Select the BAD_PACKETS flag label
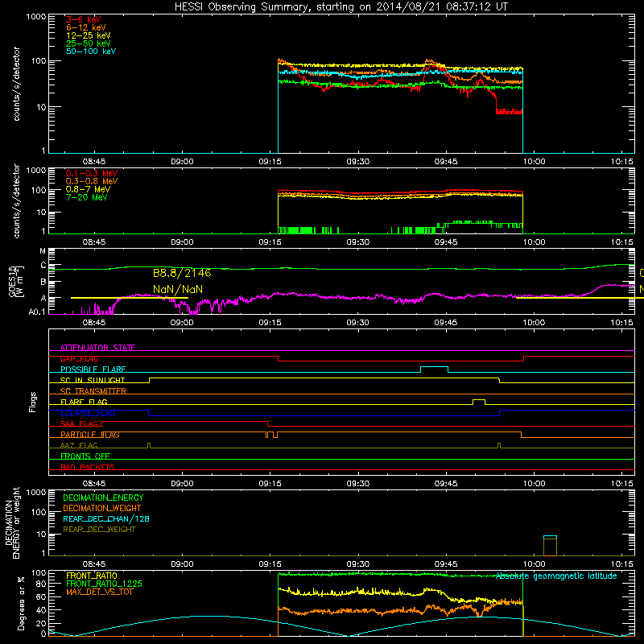The width and height of the screenshot is (644, 644). pos(88,467)
